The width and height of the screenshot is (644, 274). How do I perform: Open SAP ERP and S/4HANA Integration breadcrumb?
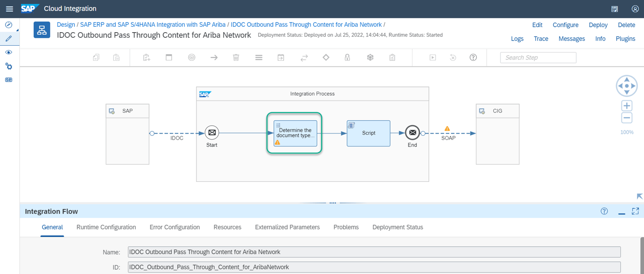click(153, 25)
